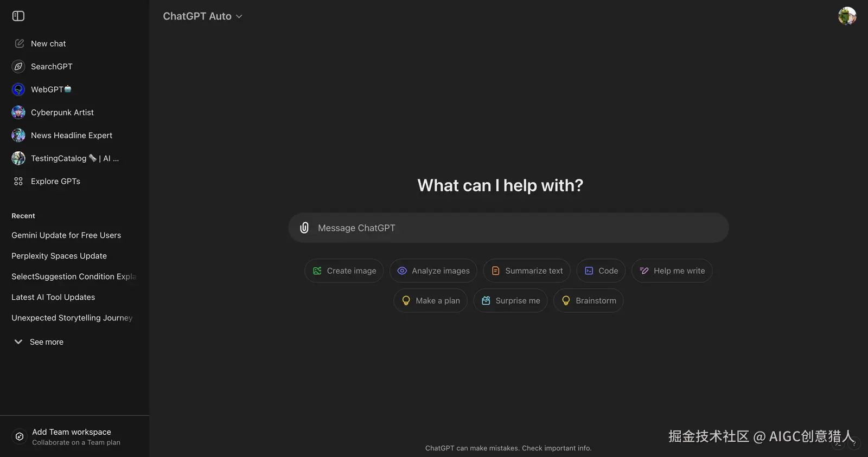
Task: Open the Perplexity Spaces Update chat
Action: (59, 256)
